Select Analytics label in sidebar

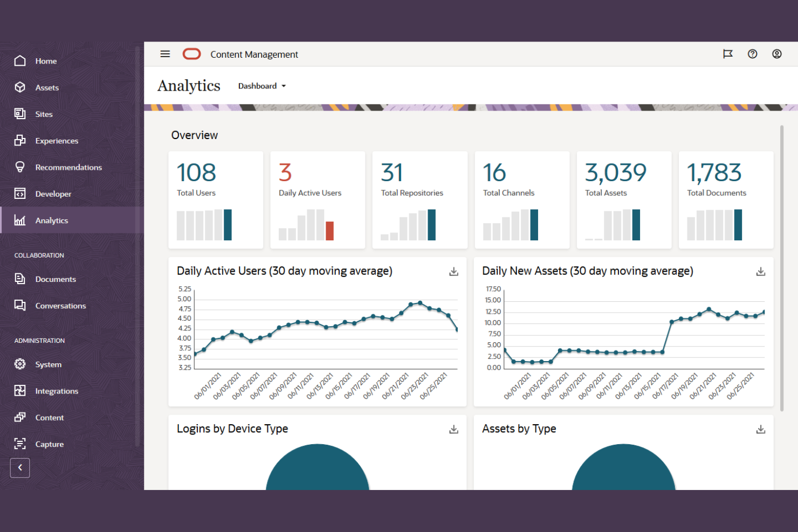point(51,220)
